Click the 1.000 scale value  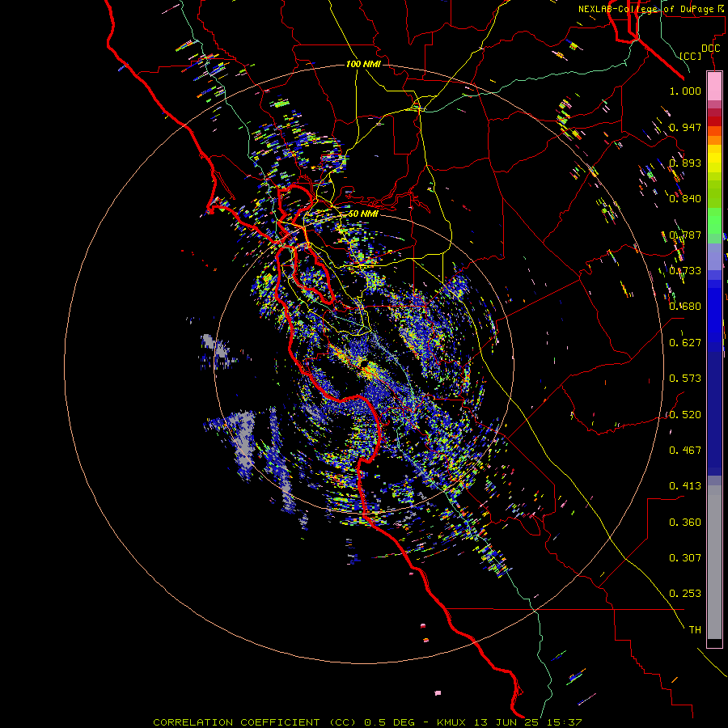click(x=685, y=91)
